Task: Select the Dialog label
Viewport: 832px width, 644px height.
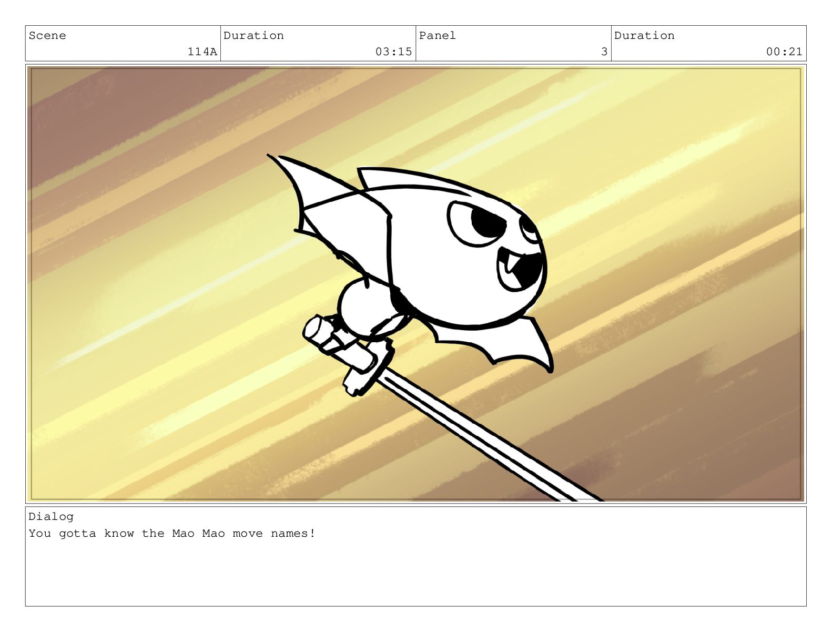Action: pyautogui.click(x=51, y=517)
